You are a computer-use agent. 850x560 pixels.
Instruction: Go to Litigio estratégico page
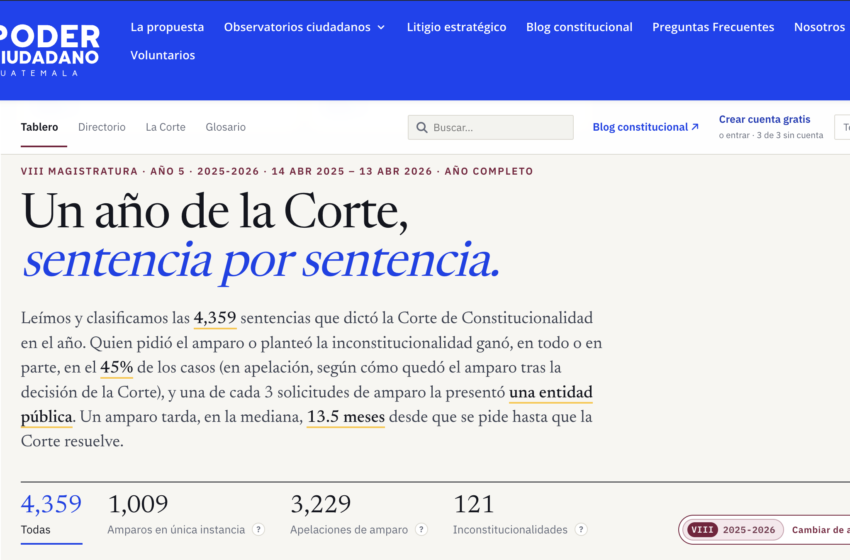456,27
